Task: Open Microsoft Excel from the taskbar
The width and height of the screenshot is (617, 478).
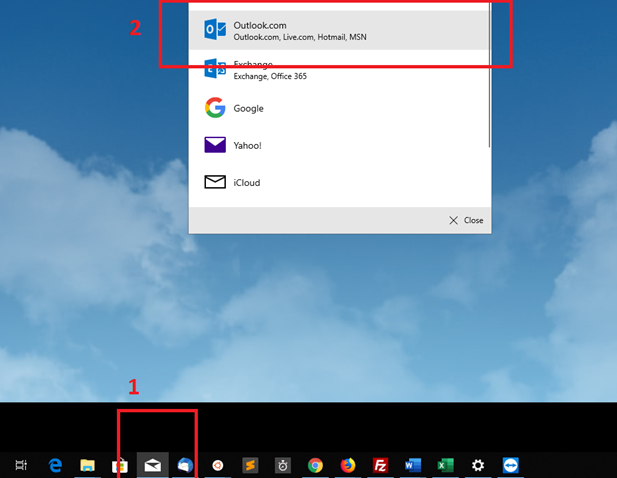Action: pos(445,465)
